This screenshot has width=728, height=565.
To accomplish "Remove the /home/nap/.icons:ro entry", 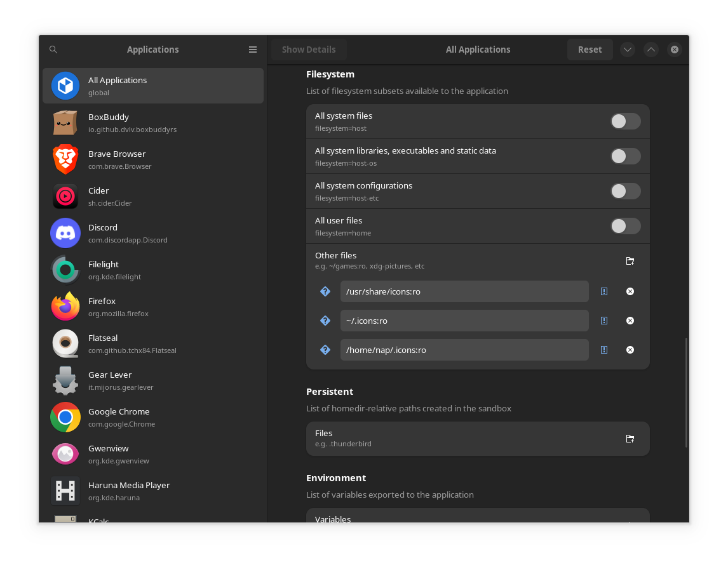I will [630, 350].
